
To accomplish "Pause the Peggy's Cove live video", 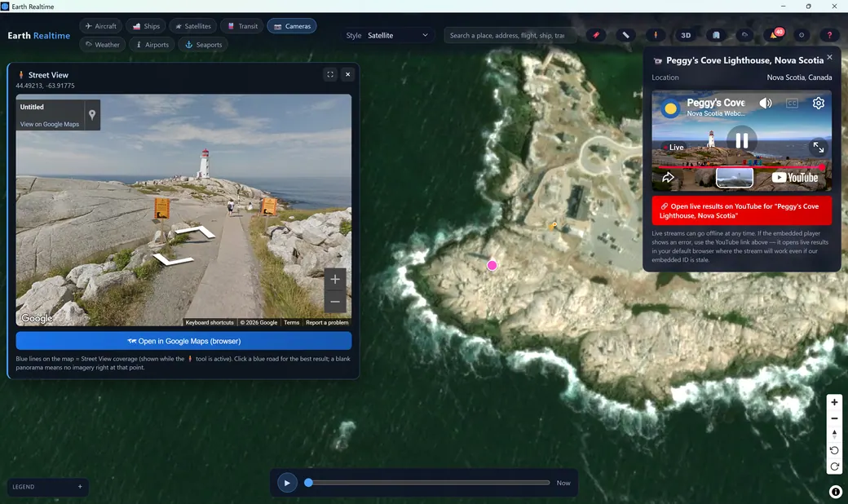I will point(741,140).
